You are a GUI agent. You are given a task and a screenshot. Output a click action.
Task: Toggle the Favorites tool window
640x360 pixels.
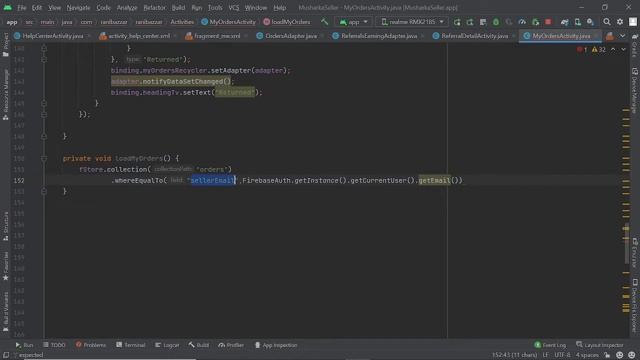[x=6, y=266]
